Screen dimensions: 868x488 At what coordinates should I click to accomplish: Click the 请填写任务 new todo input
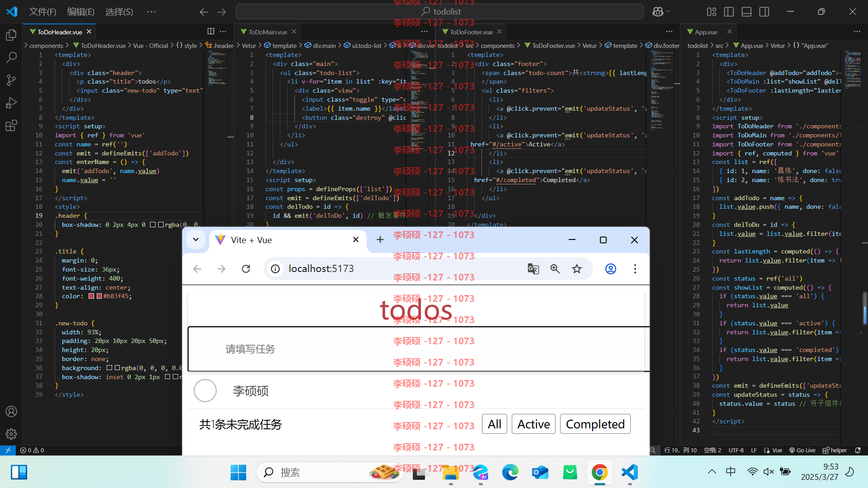click(418, 349)
